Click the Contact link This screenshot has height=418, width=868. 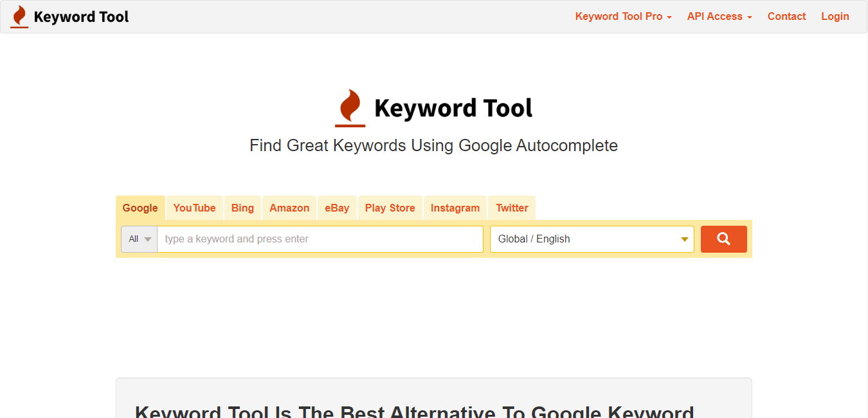[786, 16]
